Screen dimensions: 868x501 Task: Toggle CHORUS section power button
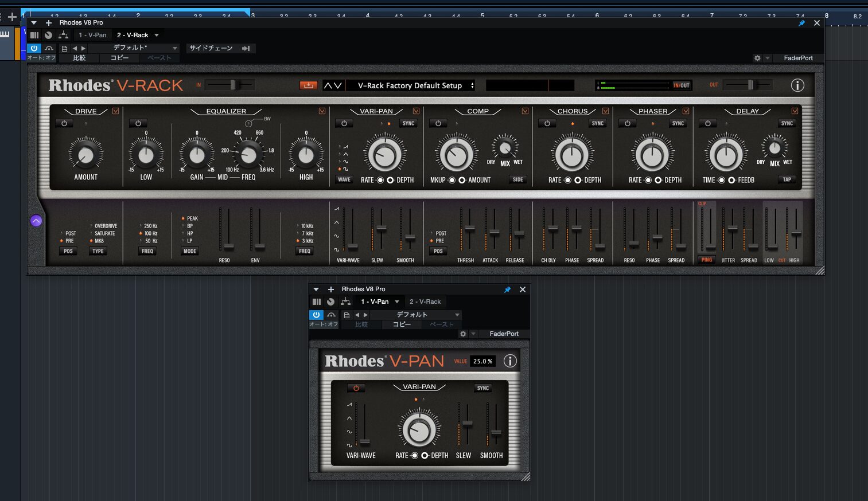tap(547, 123)
